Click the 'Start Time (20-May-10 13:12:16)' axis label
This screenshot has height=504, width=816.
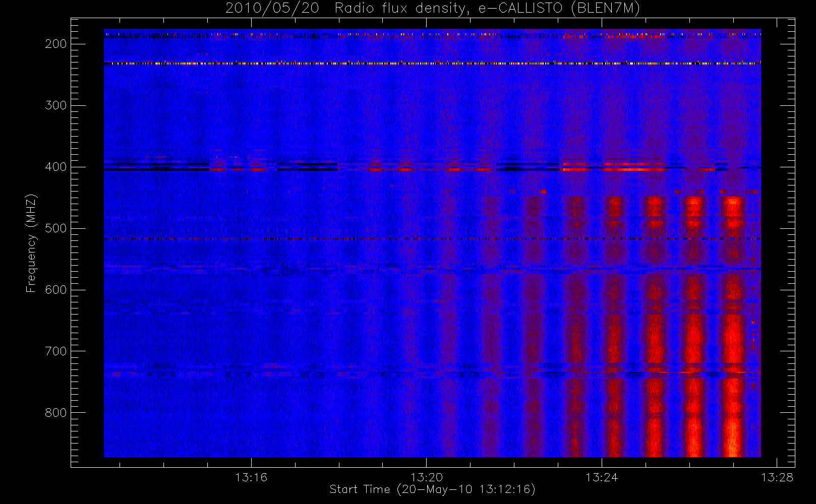pos(432,489)
